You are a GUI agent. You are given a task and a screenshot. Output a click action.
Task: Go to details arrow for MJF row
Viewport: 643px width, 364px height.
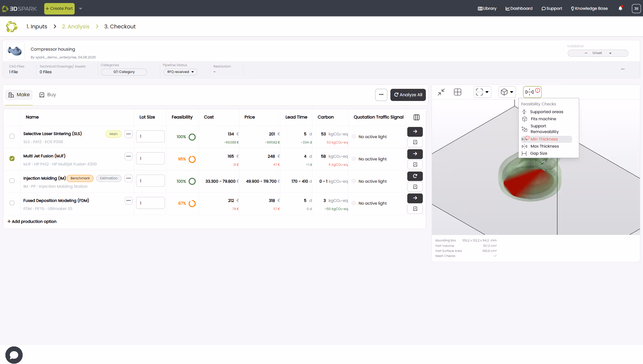(415, 154)
